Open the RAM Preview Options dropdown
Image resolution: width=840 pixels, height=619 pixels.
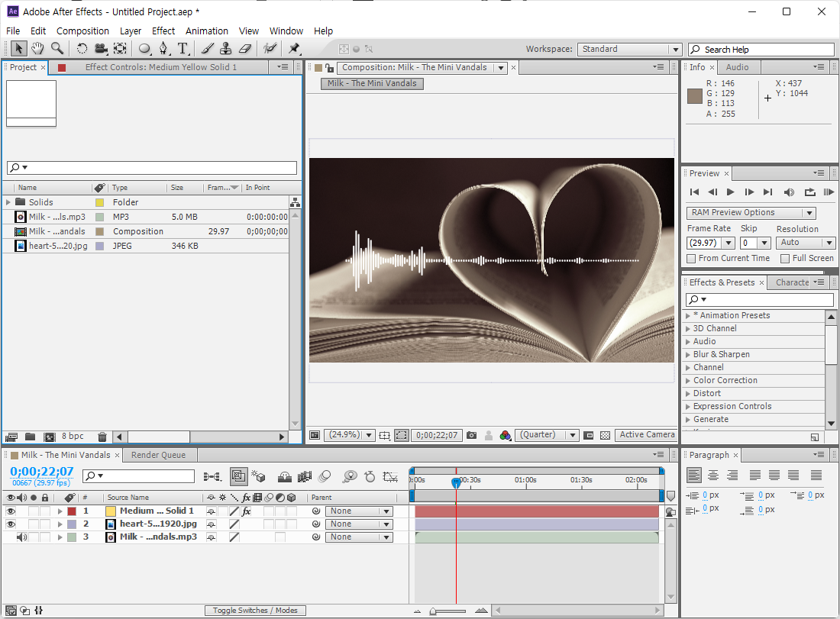coord(751,213)
